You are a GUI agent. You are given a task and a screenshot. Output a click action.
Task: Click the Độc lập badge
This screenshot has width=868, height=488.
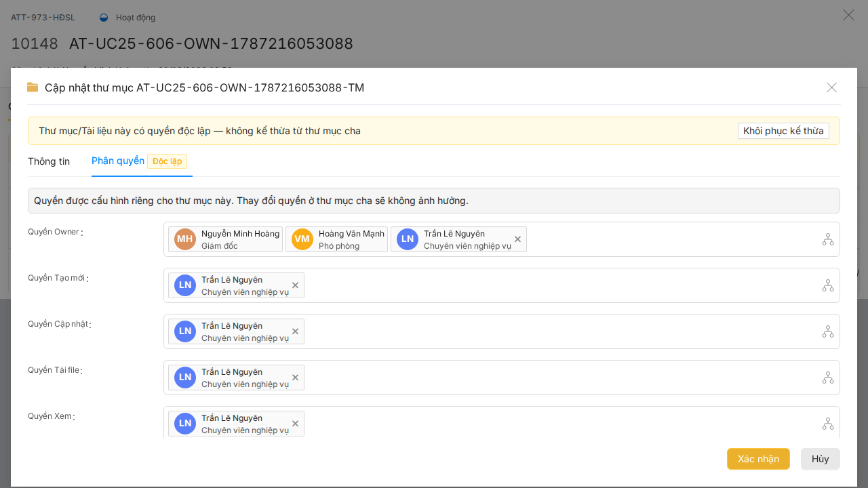click(167, 161)
